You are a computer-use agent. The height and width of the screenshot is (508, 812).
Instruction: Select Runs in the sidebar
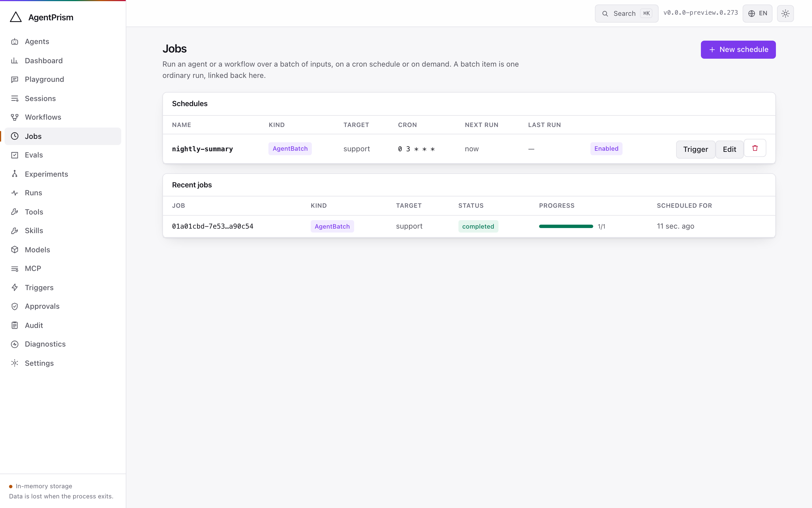coord(63,193)
